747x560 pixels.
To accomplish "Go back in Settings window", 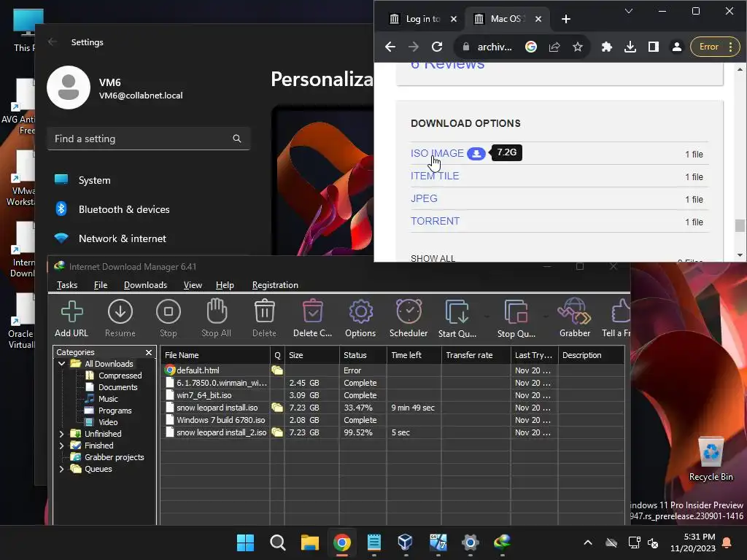I will 53,42.
